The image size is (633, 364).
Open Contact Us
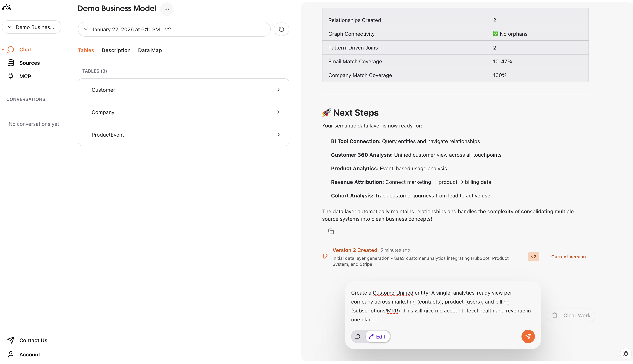coord(34,340)
